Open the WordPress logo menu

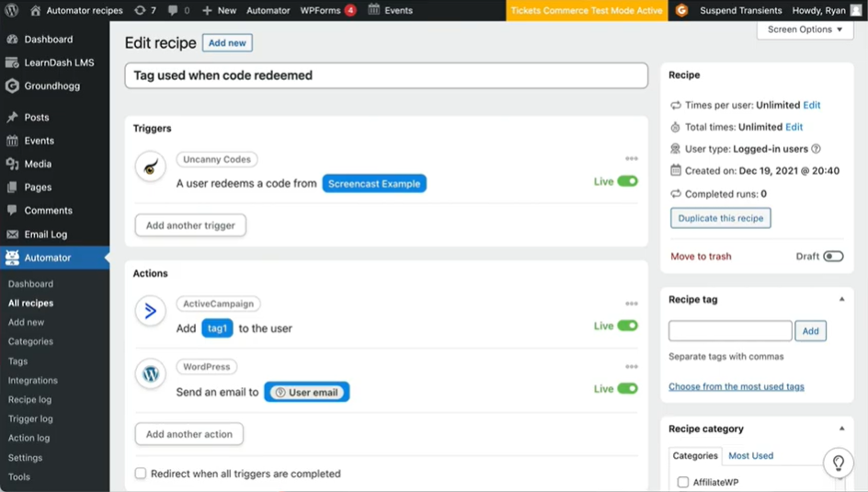click(x=12, y=10)
